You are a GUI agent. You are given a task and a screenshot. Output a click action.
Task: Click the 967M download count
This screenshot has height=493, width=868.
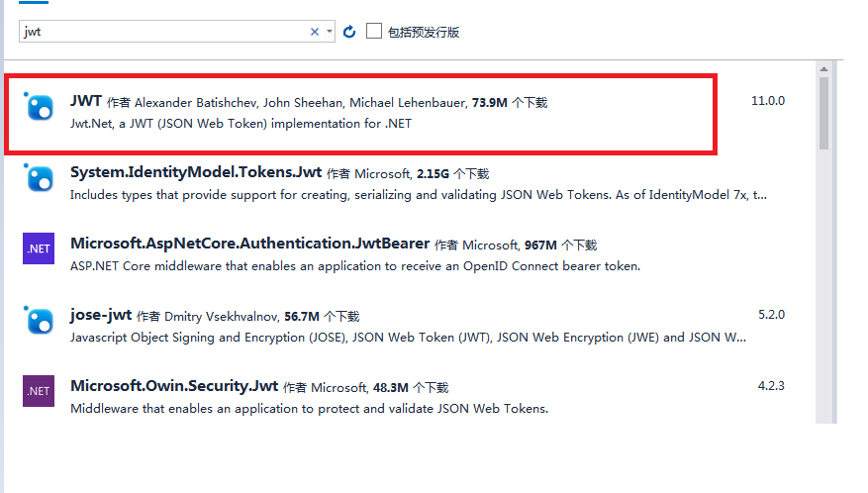tap(540, 246)
